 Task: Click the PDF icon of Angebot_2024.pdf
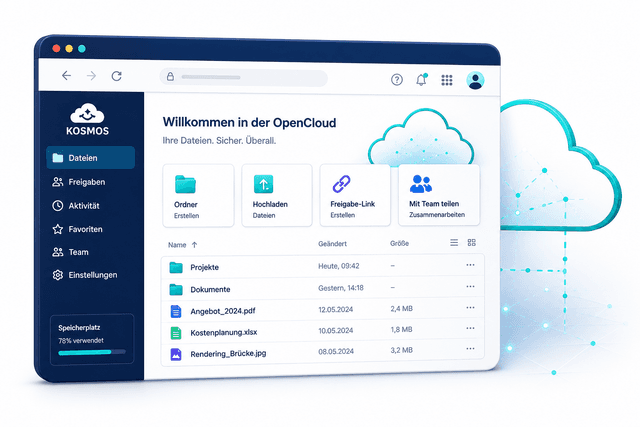click(x=176, y=311)
